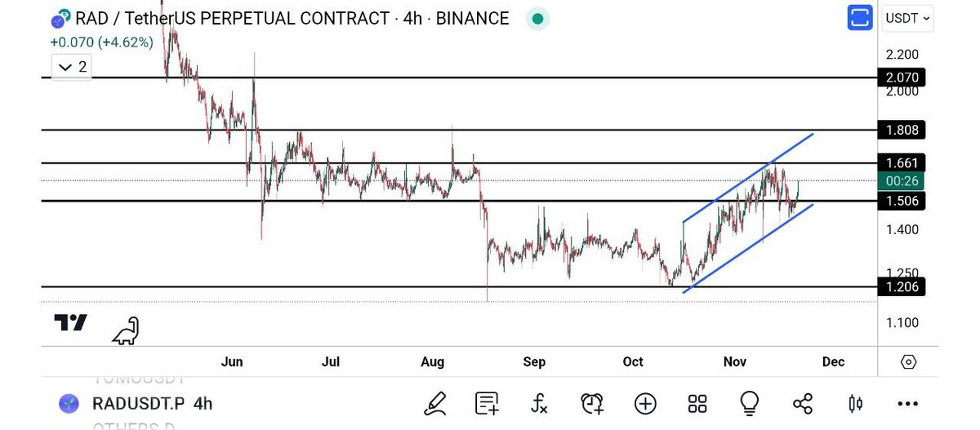Open the drawing tools pencil icon
The image size is (980, 430).
(435, 403)
